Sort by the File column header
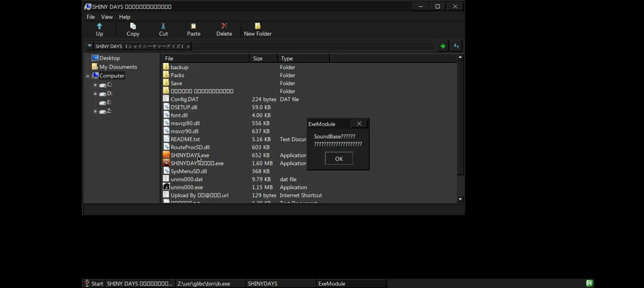 tap(206, 58)
